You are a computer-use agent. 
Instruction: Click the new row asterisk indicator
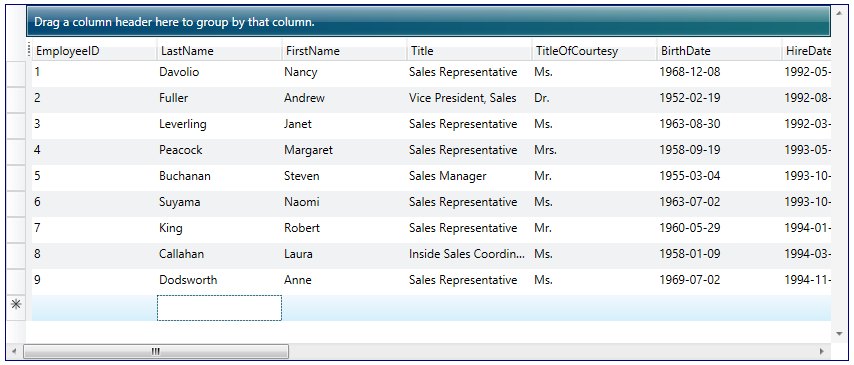point(16,305)
